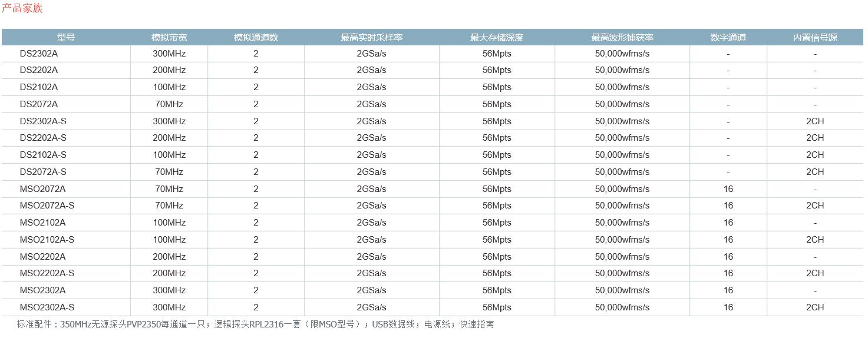Choose the DS2102A-S model name
Screen dimensions: 868x351
coord(43,155)
